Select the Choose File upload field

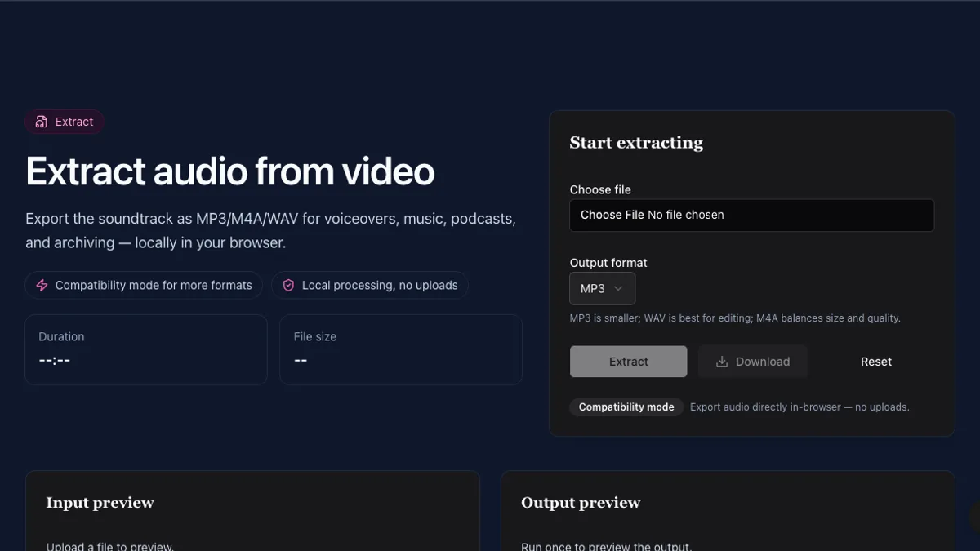tap(752, 216)
